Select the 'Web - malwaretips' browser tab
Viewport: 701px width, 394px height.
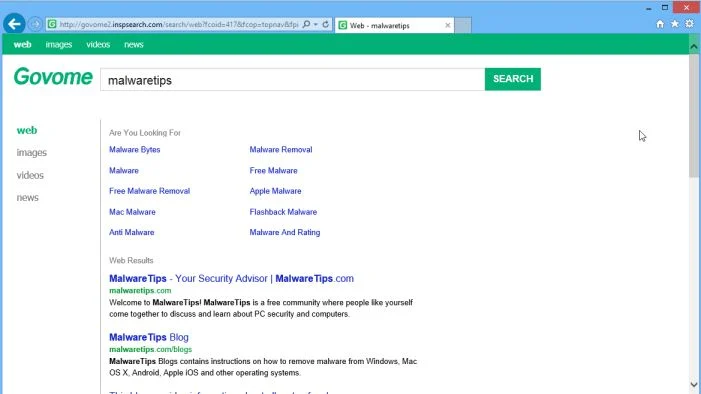394,25
